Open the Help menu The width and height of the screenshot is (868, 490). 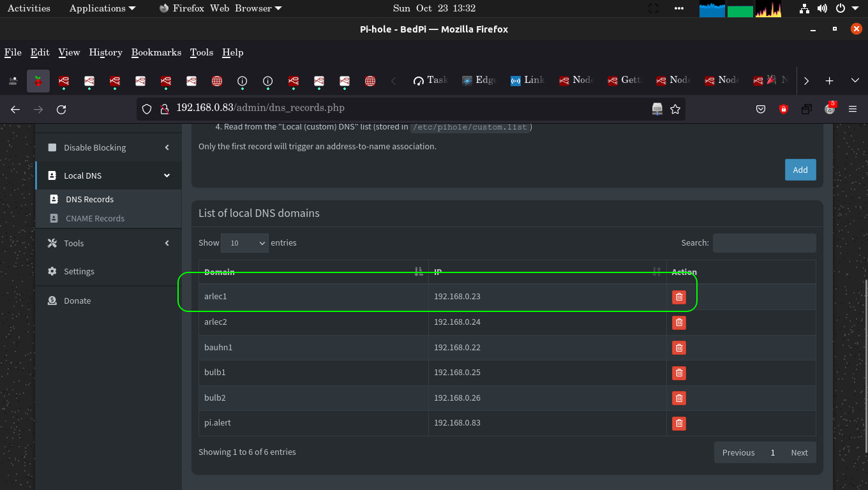point(232,52)
